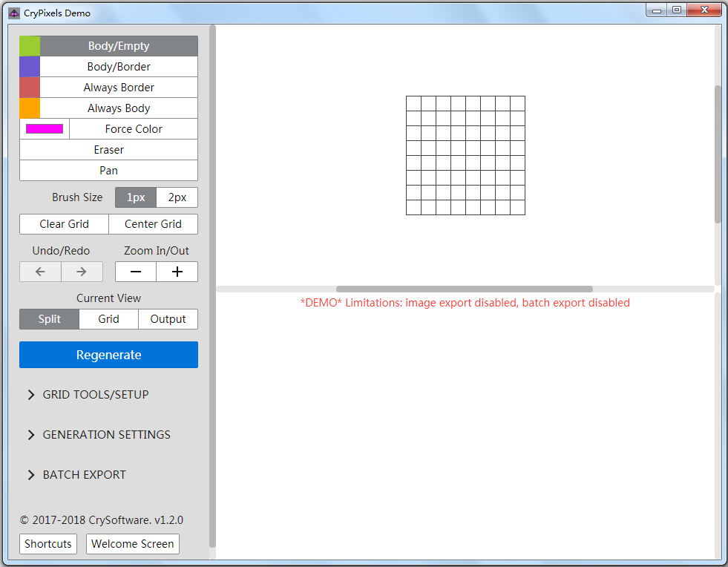Click the magenta Force Color swatch
The width and height of the screenshot is (728, 567).
[x=43, y=128]
